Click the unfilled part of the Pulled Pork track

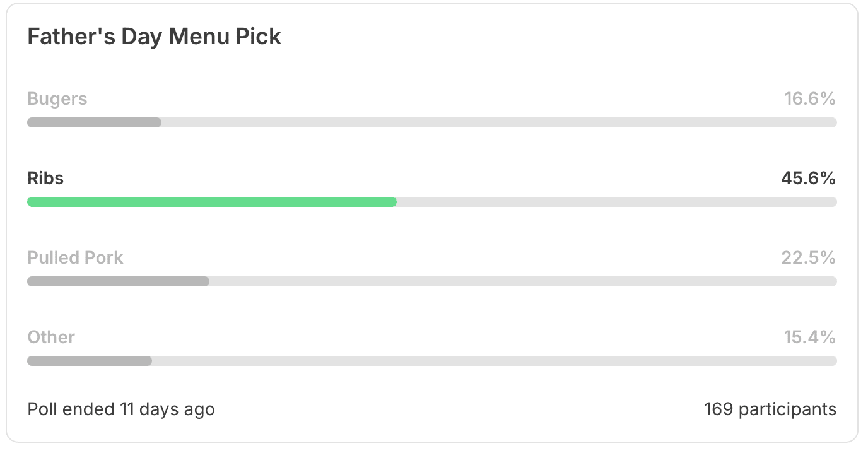pyautogui.click(x=523, y=281)
